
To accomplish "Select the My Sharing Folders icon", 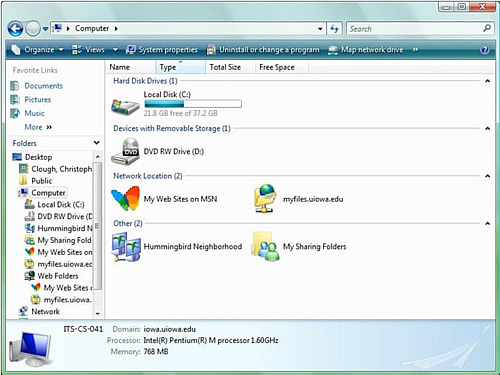I will (x=265, y=247).
